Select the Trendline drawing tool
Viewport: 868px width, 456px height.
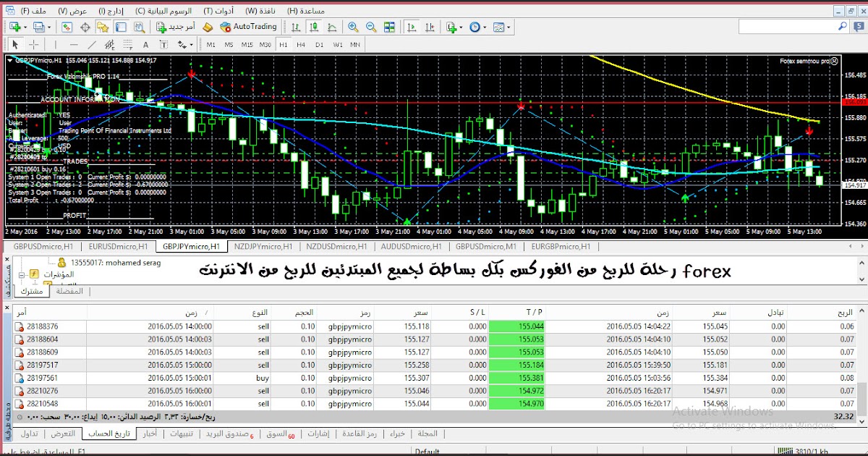pos(92,45)
